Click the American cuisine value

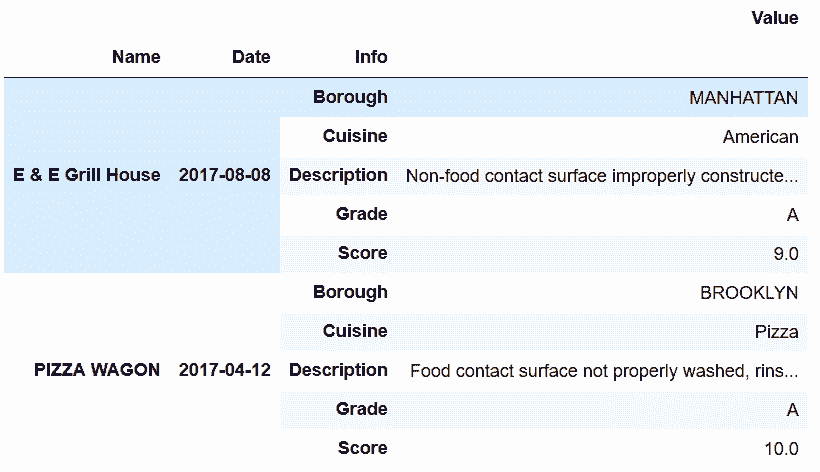click(760, 137)
